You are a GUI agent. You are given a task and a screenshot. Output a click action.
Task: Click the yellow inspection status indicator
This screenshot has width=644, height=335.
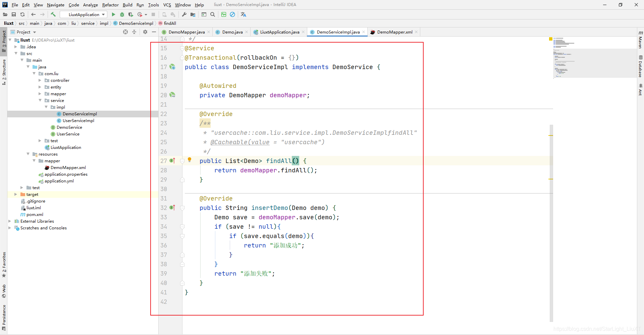pyautogui.click(x=550, y=39)
